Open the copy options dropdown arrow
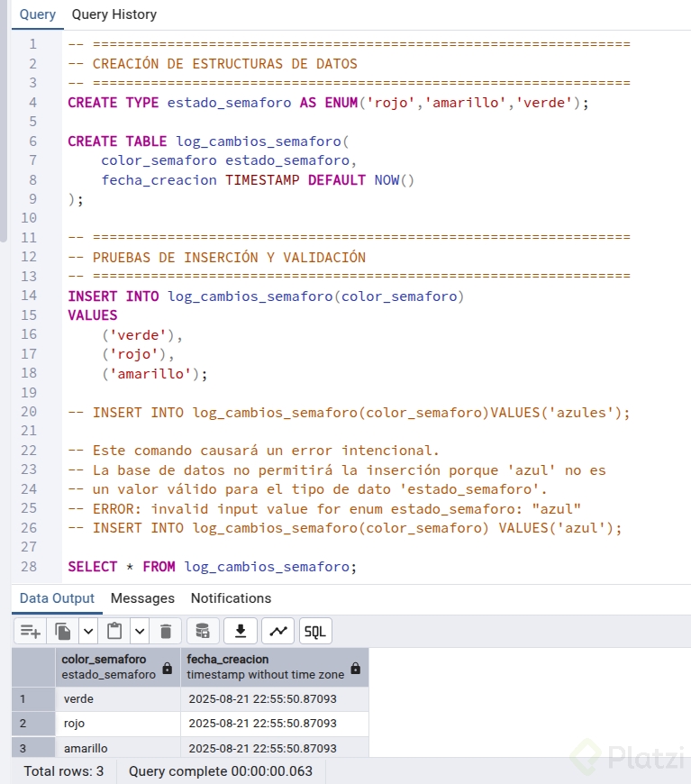Viewport: 691px width, 784px height. pos(88,632)
